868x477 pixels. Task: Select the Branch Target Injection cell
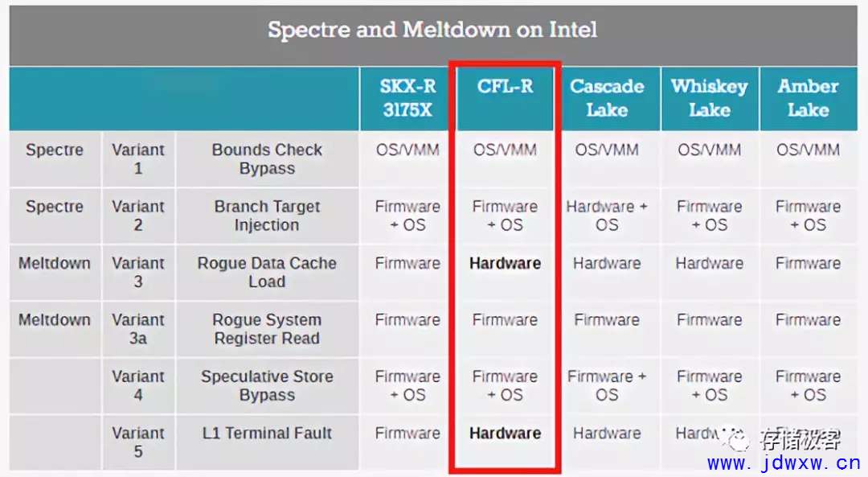[x=267, y=216]
